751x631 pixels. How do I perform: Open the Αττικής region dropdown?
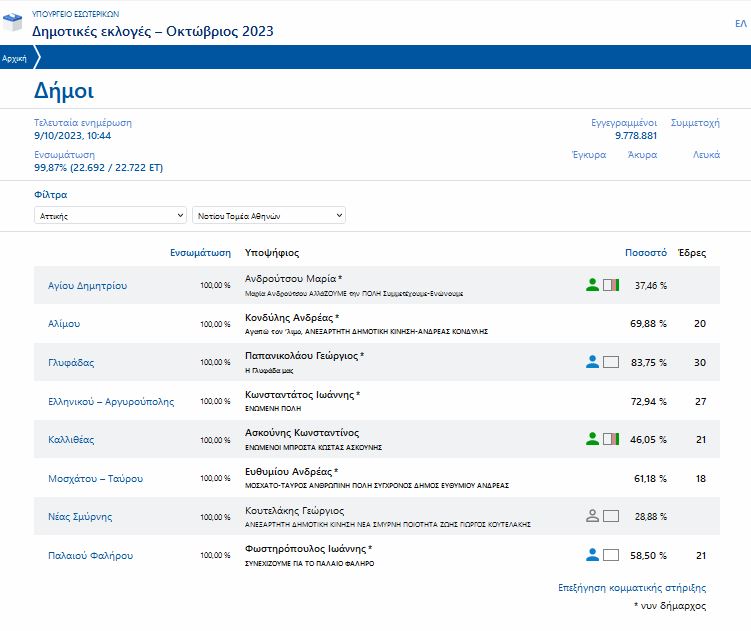pyautogui.click(x=110, y=215)
